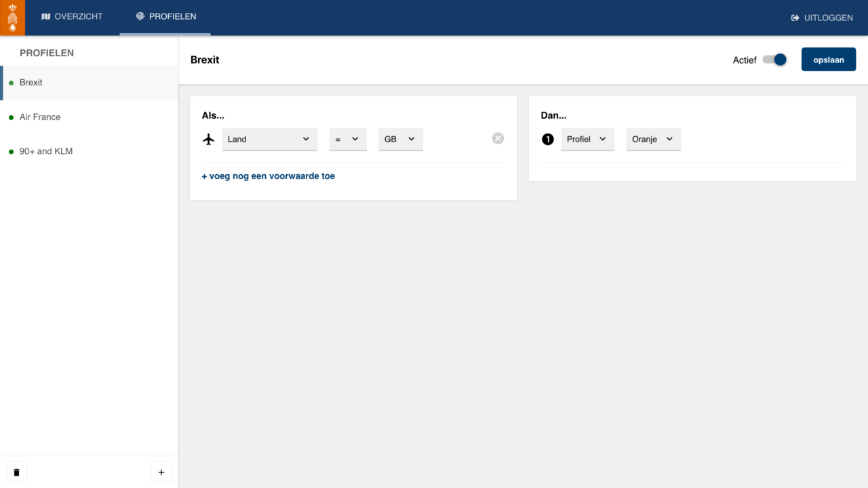The image size is (868, 488).
Task: Click the Actief label text
Action: [745, 60]
